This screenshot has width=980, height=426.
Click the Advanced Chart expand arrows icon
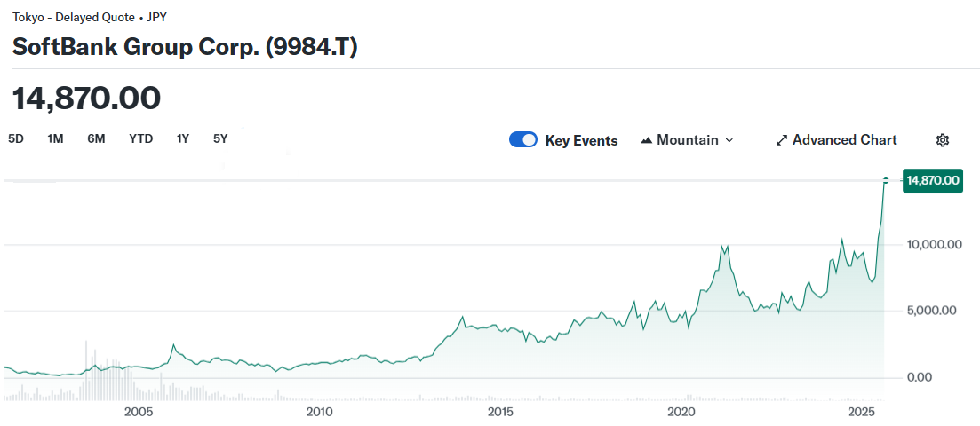(781, 140)
